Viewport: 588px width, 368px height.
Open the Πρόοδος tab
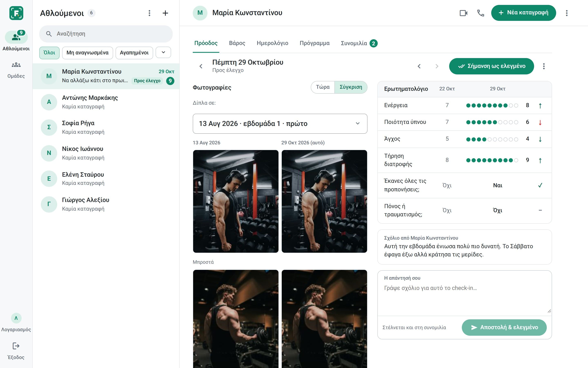point(206,43)
